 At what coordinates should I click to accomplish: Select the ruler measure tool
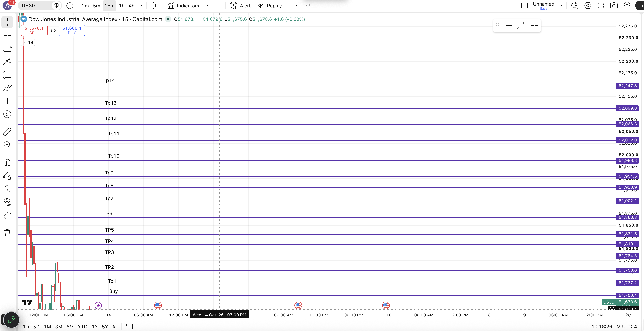pos(7,132)
